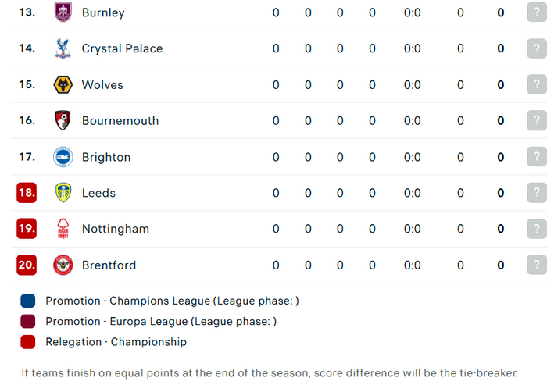The width and height of the screenshot is (547, 392).
Task: Select the Wolves team name
Action: tap(102, 85)
